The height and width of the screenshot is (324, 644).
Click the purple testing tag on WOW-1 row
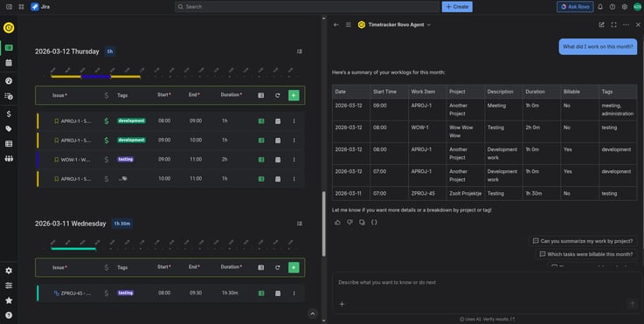tap(125, 159)
